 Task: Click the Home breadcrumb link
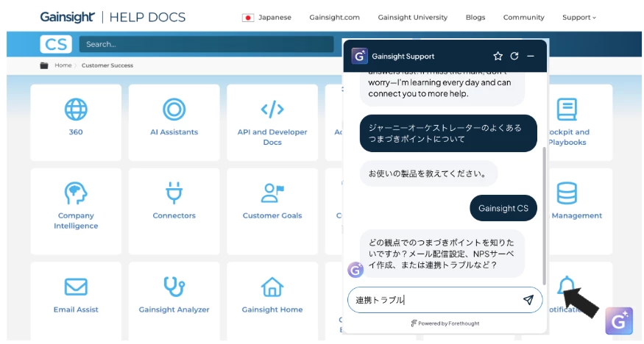coord(63,65)
